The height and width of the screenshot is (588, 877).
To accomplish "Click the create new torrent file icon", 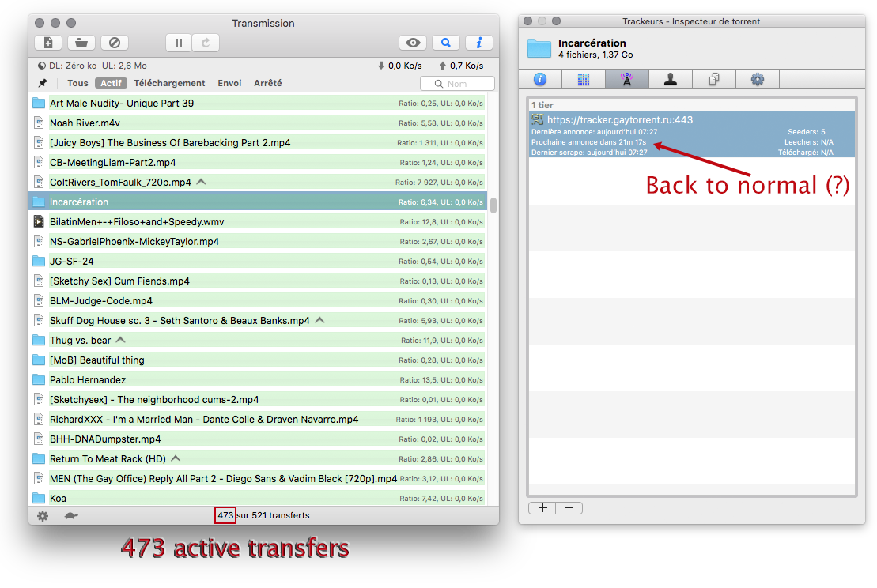I will pos(48,43).
